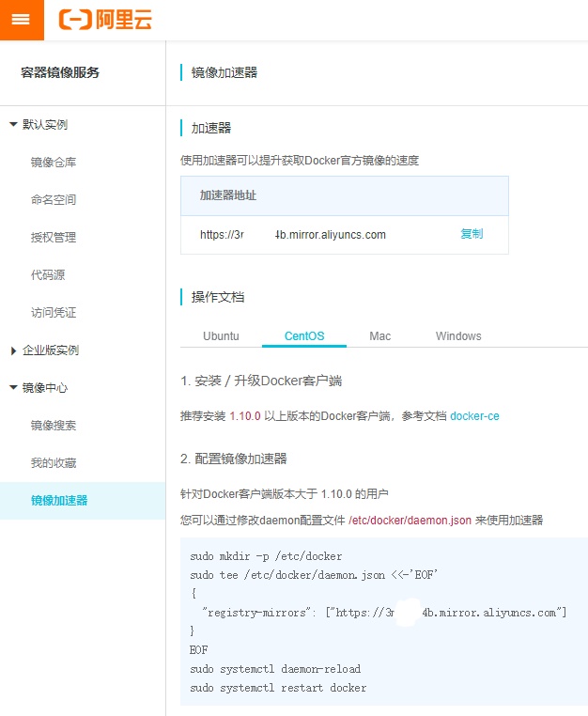Viewport: 588px width, 716px height.
Task: Switch to the CentOS tab
Action: 304,336
